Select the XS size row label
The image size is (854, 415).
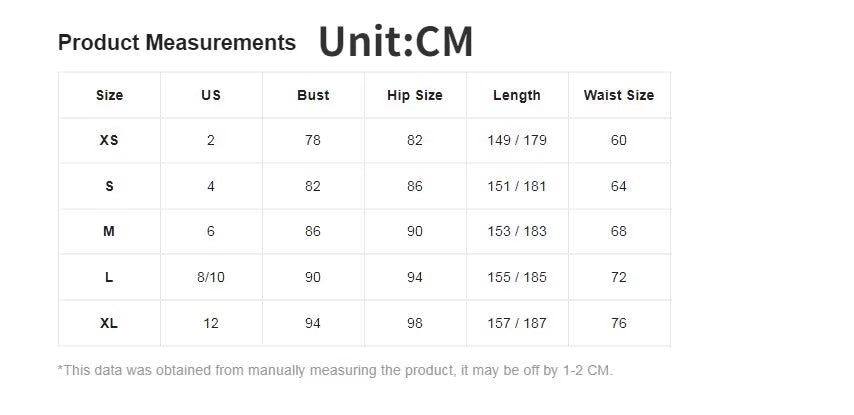[109, 140]
